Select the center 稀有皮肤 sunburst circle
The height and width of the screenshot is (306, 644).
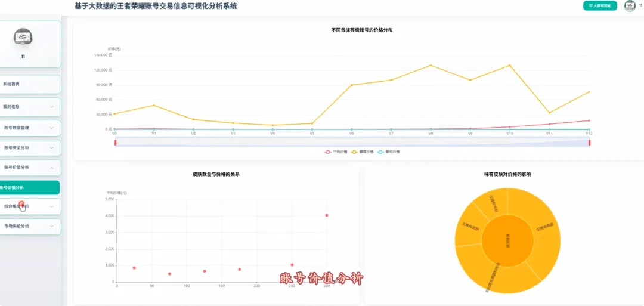pyautogui.click(x=507, y=241)
